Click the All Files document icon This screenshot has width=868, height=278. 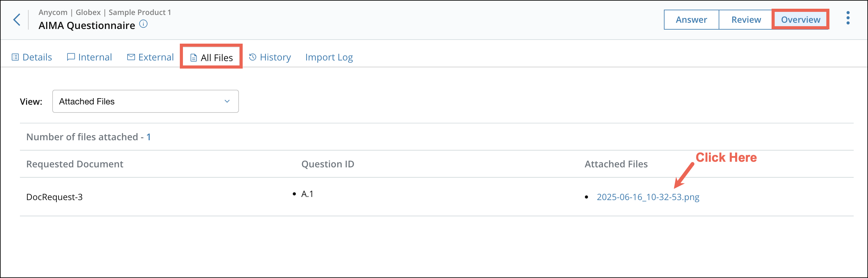pyautogui.click(x=194, y=58)
